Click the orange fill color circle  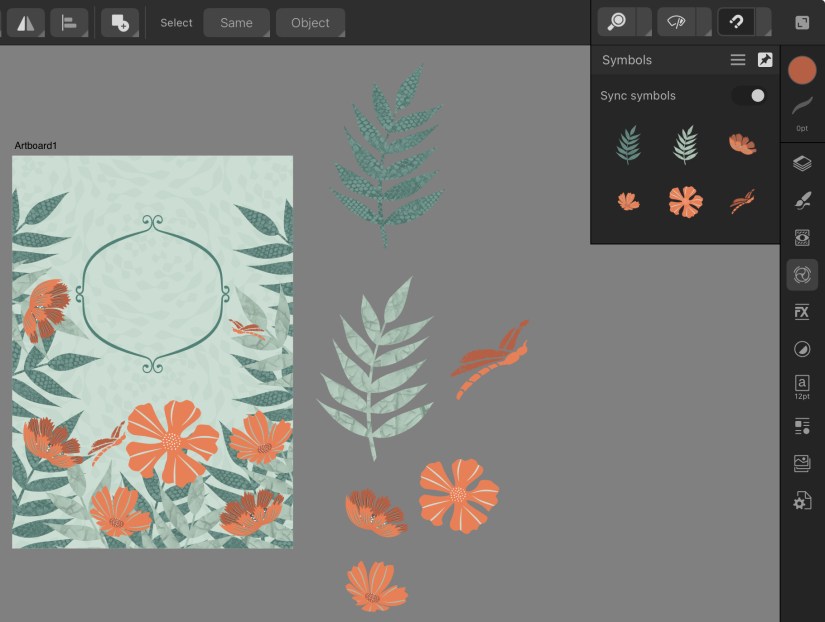802,70
